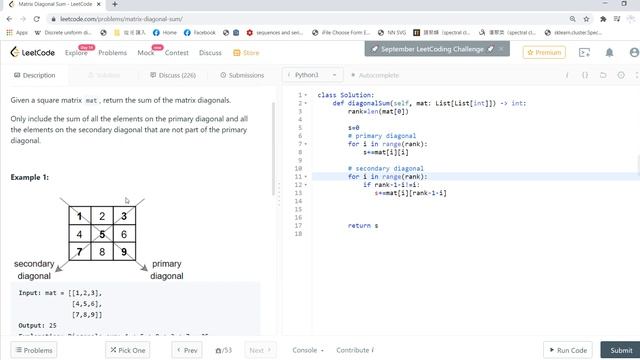
Task: Open the user profile avatar
Action: click(634, 52)
